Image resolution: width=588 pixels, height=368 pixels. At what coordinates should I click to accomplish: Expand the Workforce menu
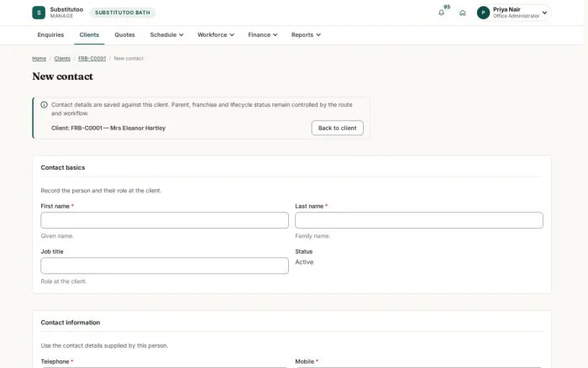click(x=216, y=35)
